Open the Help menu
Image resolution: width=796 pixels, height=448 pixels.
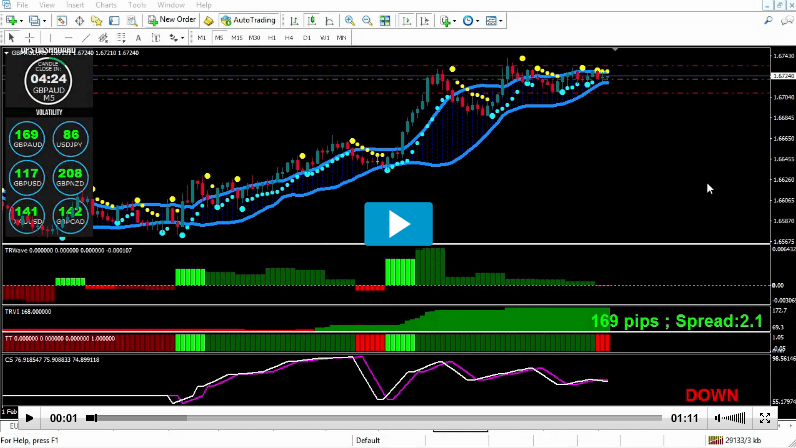point(204,5)
